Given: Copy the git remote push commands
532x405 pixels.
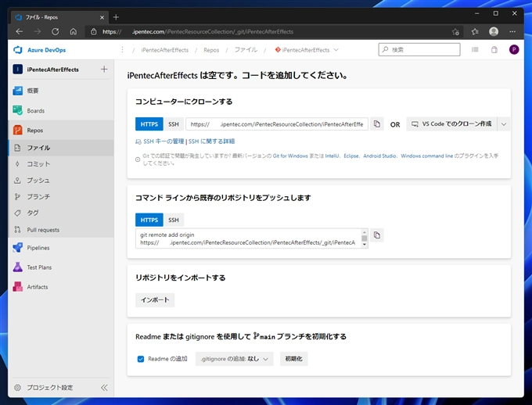Looking at the screenshot, I should pos(376,235).
